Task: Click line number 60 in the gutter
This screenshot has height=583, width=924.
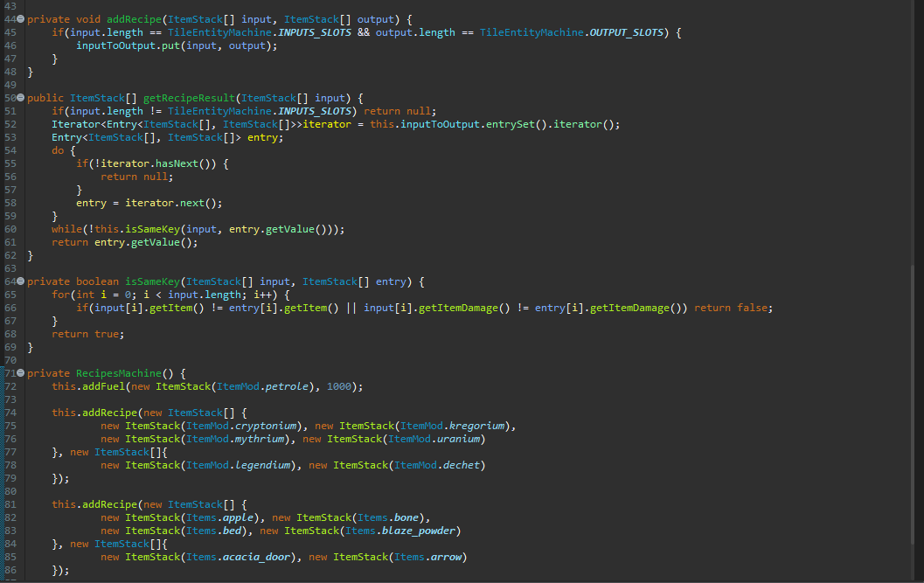Action: pyautogui.click(x=10, y=229)
